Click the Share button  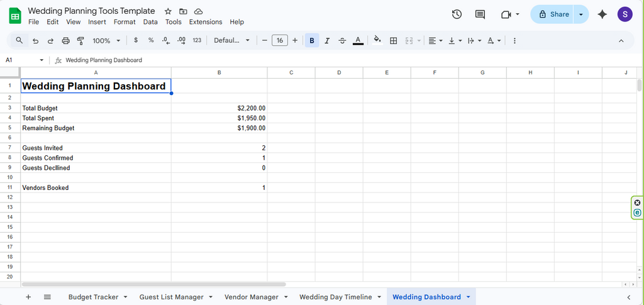tap(552, 14)
